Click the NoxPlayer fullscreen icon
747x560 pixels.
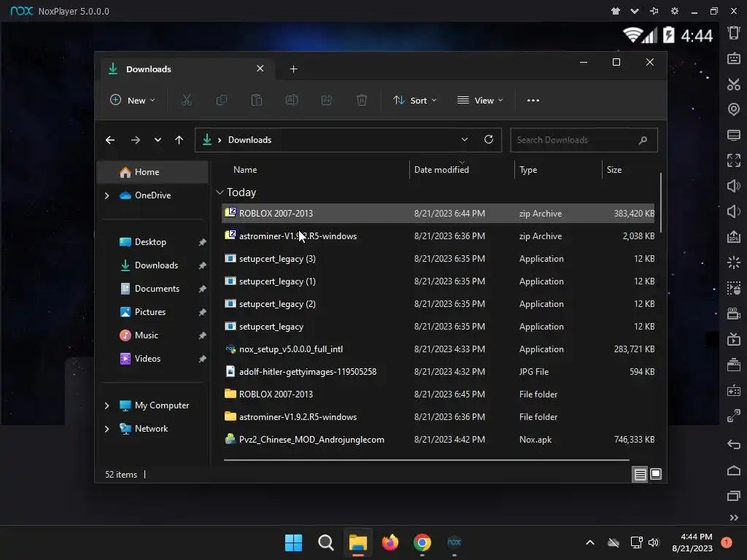pos(734,160)
